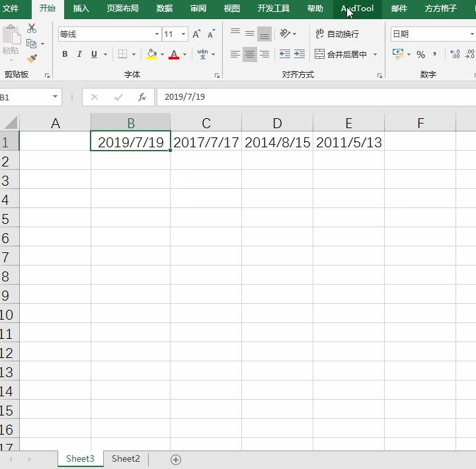Click the Paste clipboard icon
This screenshot has width=476, height=469.
(x=11, y=34)
